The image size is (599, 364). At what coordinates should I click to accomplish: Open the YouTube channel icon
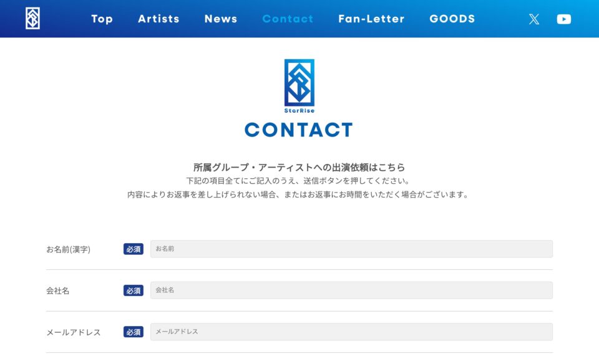(564, 19)
